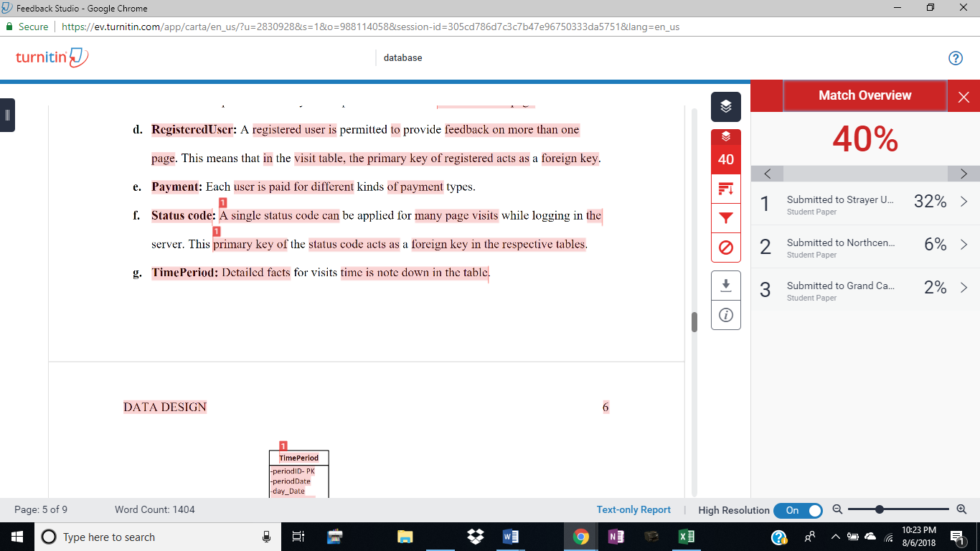Switch to OneNote in taskbar
980x551 pixels.
coord(616,537)
